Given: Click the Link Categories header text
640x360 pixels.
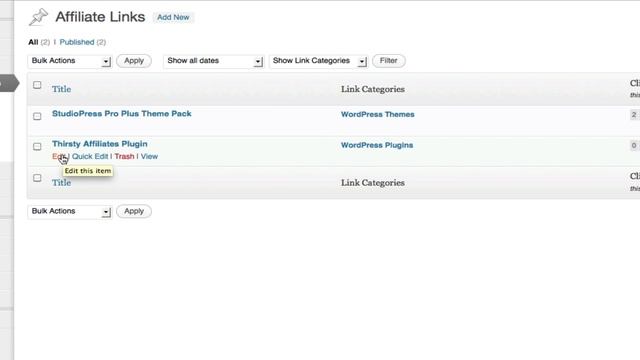Looking at the screenshot, I should click(x=373, y=89).
